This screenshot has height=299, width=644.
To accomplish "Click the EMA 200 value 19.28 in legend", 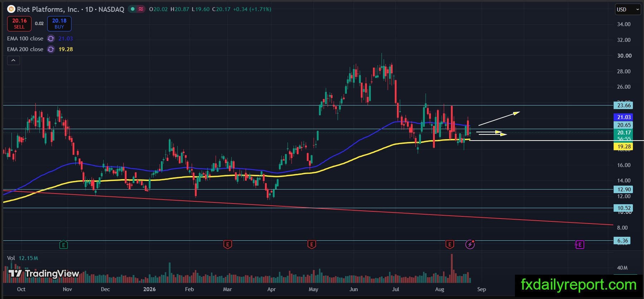I will 66,49.
